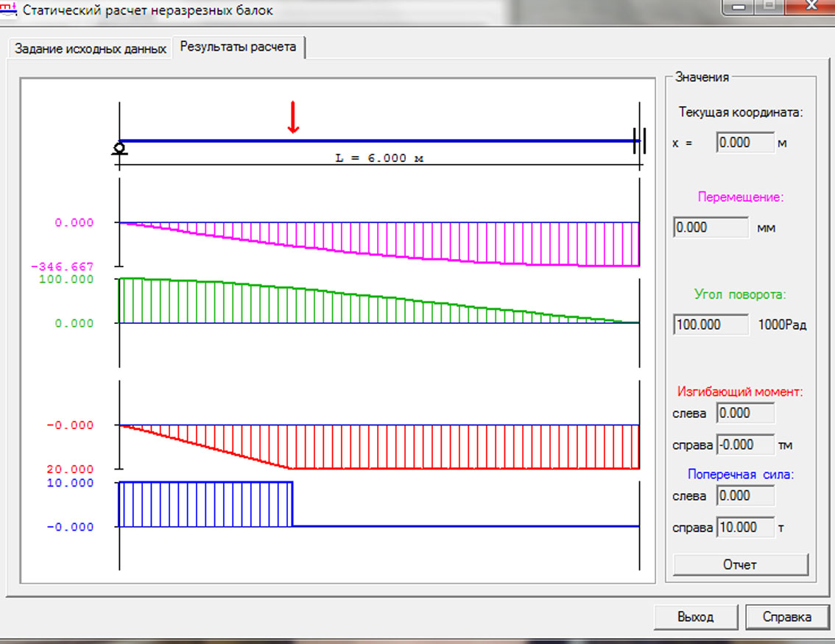Open help via the "Справка" button
Image resolution: width=835 pixels, height=644 pixels.
coord(787,617)
